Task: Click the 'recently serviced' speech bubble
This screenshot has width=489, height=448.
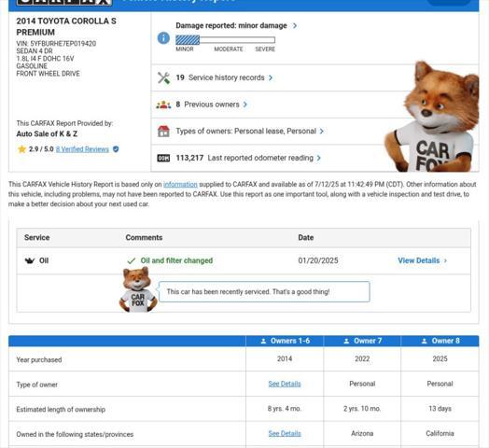Action: pyautogui.click(x=264, y=292)
